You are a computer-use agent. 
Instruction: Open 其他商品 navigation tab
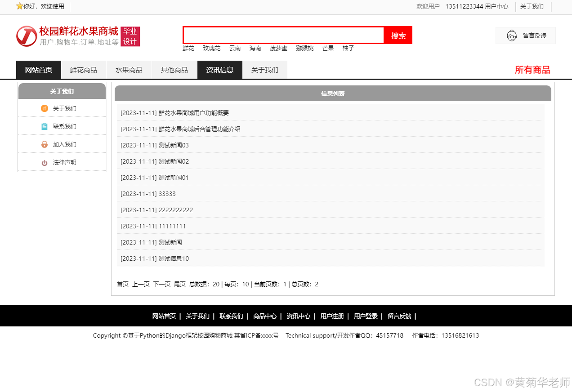(174, 70)
